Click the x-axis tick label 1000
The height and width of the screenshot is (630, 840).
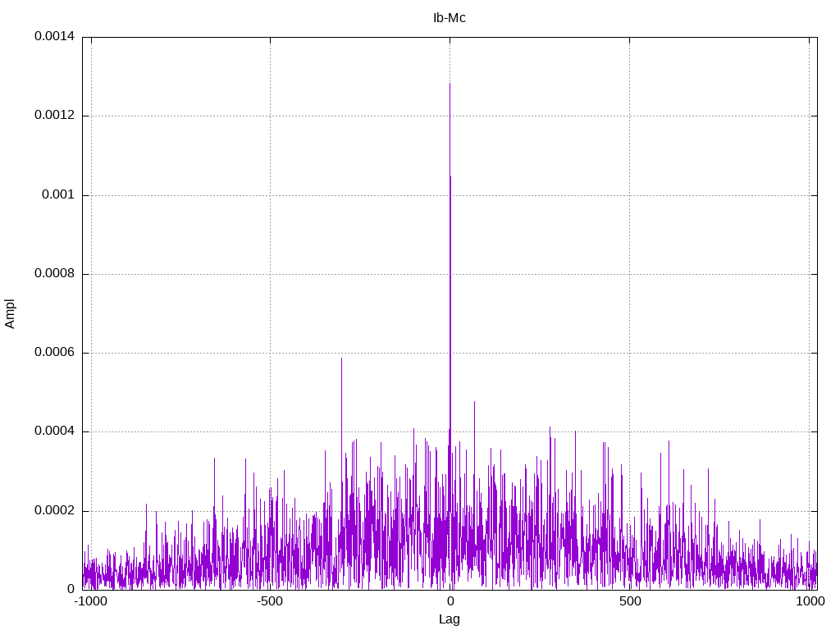click(810, 601)
